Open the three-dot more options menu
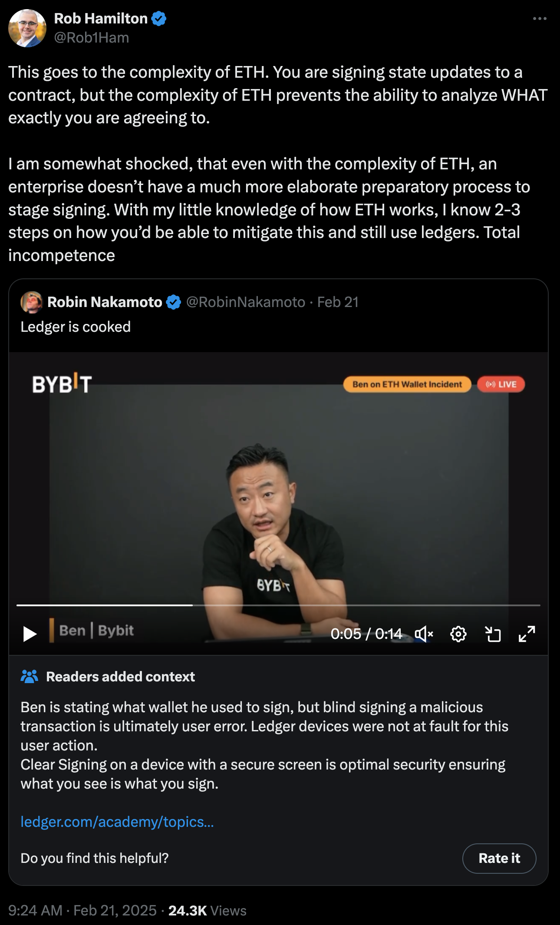This screenshot has height=925, width=560. 539,19
